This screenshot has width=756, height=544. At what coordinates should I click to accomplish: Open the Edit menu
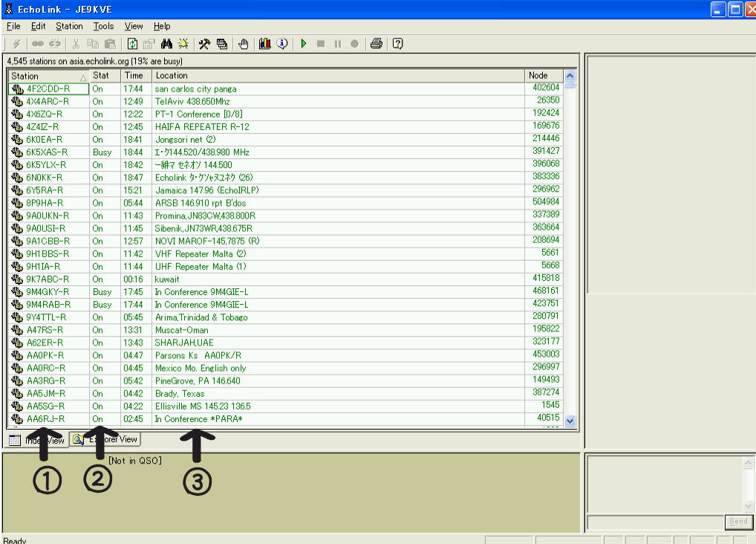click(38, 26)
